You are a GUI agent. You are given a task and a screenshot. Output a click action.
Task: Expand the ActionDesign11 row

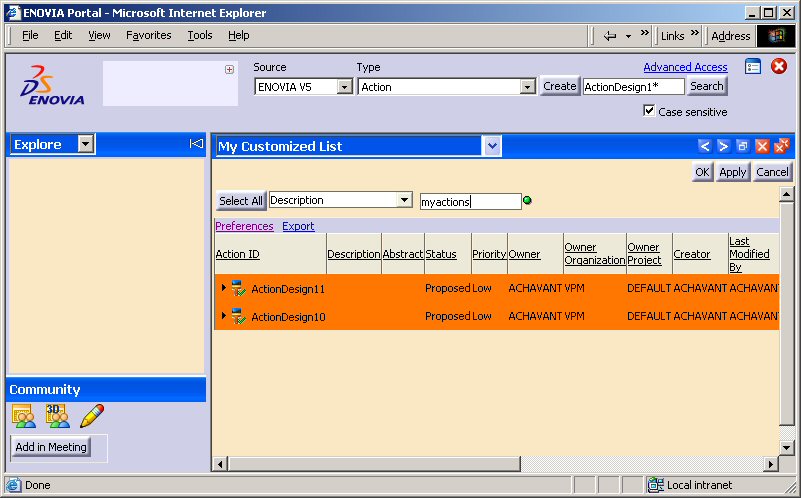(223, 288)
